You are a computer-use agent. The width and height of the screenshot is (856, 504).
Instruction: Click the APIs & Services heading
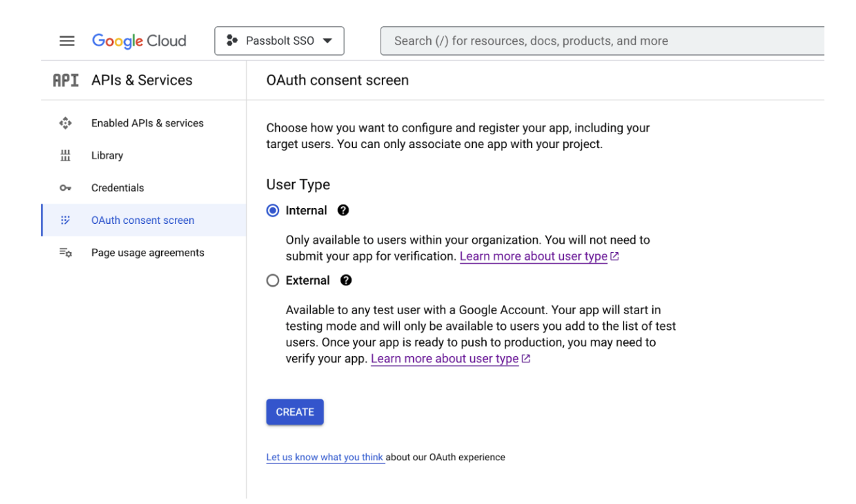coord(142,81)
